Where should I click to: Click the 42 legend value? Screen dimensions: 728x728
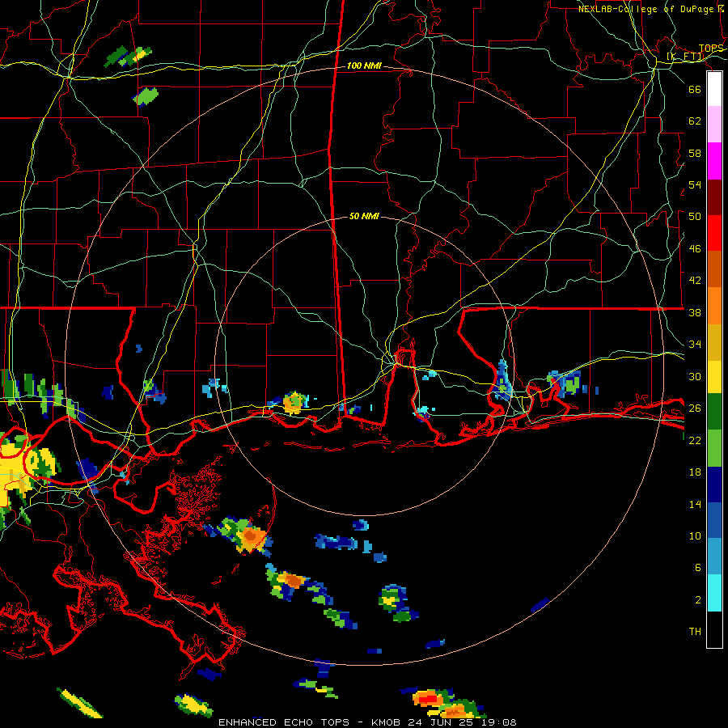pos(695,281)
